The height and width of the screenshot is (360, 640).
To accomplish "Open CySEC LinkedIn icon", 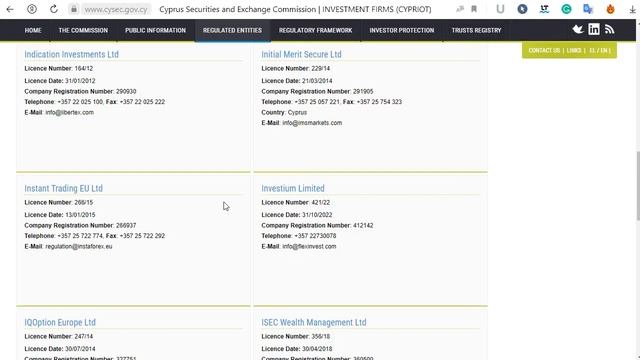I will pos(594,29).
